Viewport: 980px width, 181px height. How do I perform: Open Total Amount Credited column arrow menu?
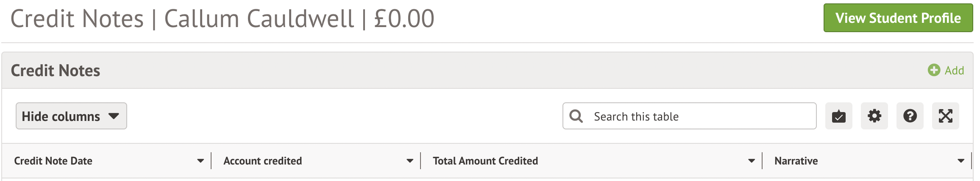(752, 161)
